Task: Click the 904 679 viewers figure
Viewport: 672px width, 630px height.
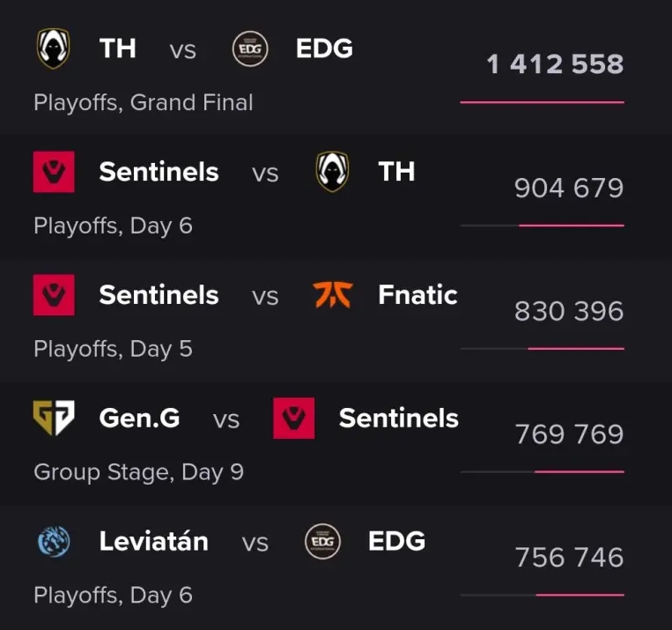Action: point(569,188)
